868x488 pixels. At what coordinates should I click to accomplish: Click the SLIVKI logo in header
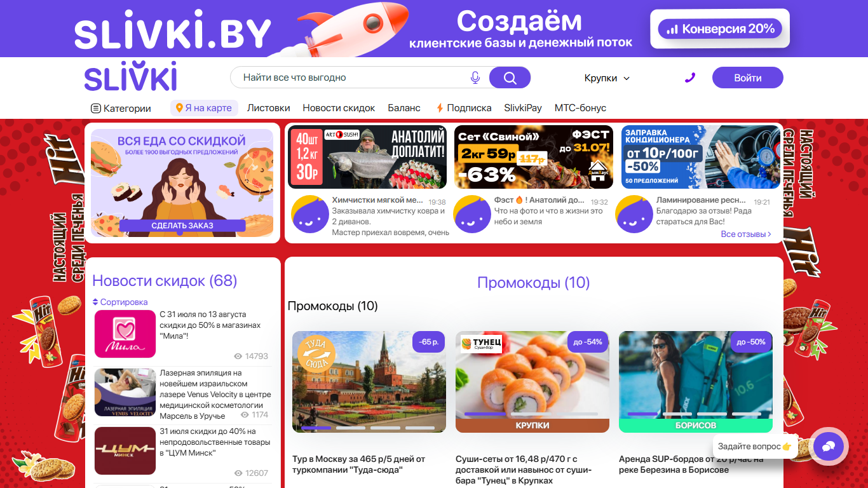[130, 78]
